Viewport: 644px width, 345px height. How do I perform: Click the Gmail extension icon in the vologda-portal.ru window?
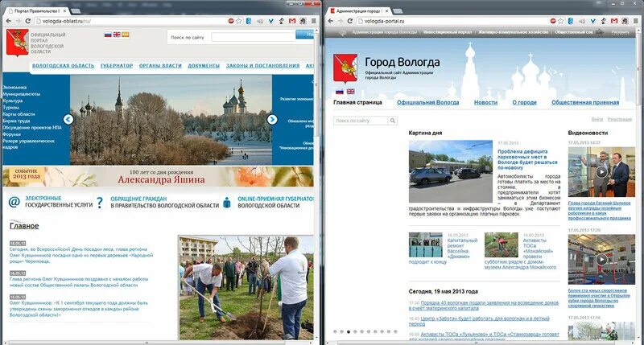tap(614, 21)
